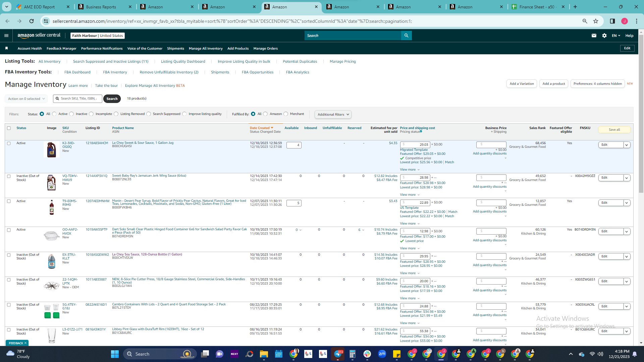
Task: Select the checkbox for Sweet Baby Ray's Jerk Sauce
Action: 9,176
